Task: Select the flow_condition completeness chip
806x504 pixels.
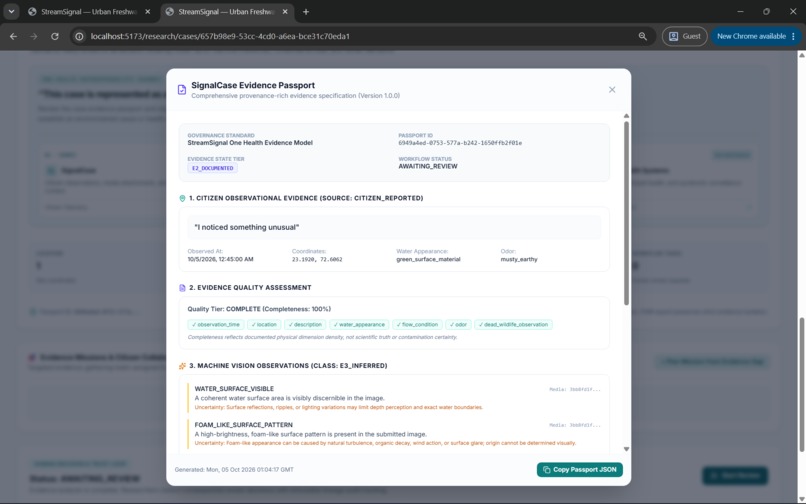Action: pos(417,325)
